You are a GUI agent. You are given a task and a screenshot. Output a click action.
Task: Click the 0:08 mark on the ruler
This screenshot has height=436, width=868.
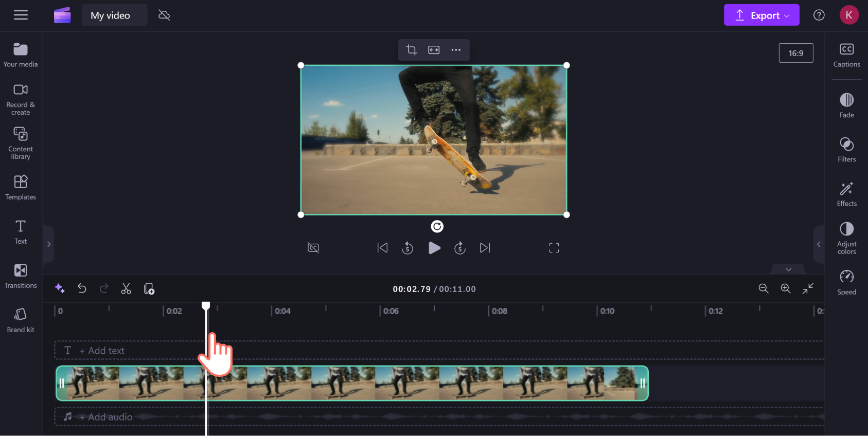point(500,311)
